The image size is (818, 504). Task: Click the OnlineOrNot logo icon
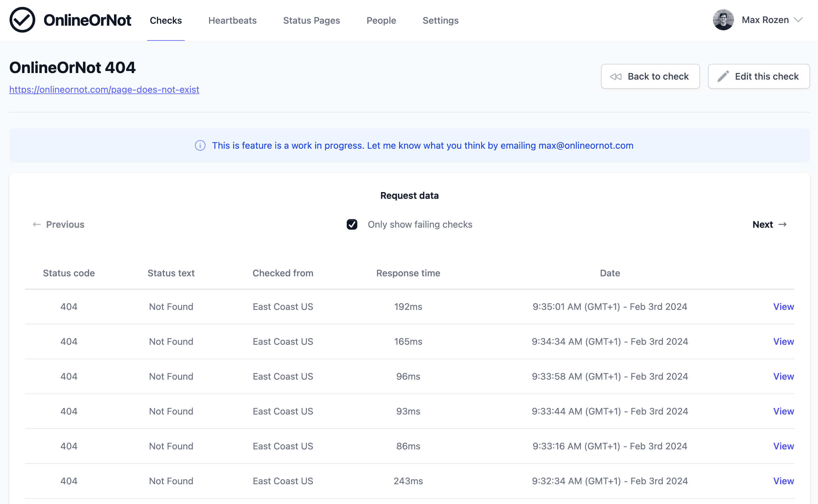pos(22,20)
